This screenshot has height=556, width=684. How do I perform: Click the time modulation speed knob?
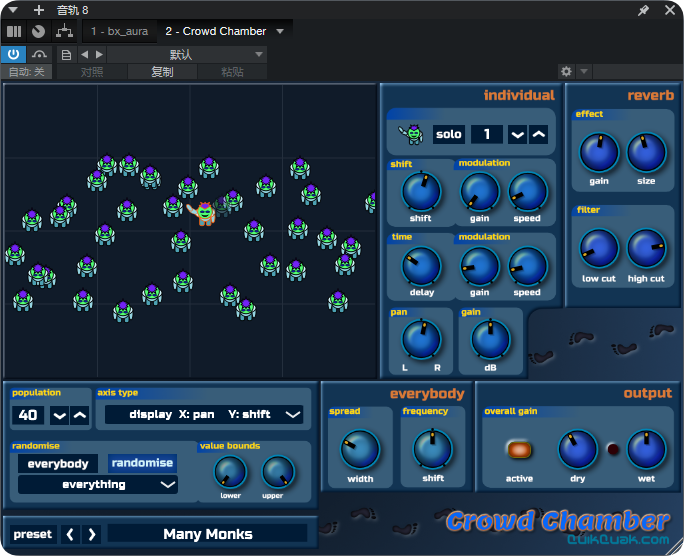(527, 266)
